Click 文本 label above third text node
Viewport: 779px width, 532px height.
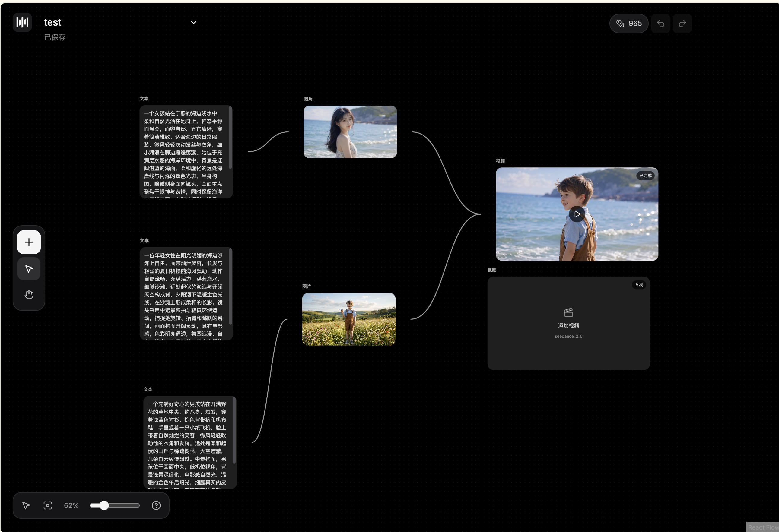click(x=148, y=389)
